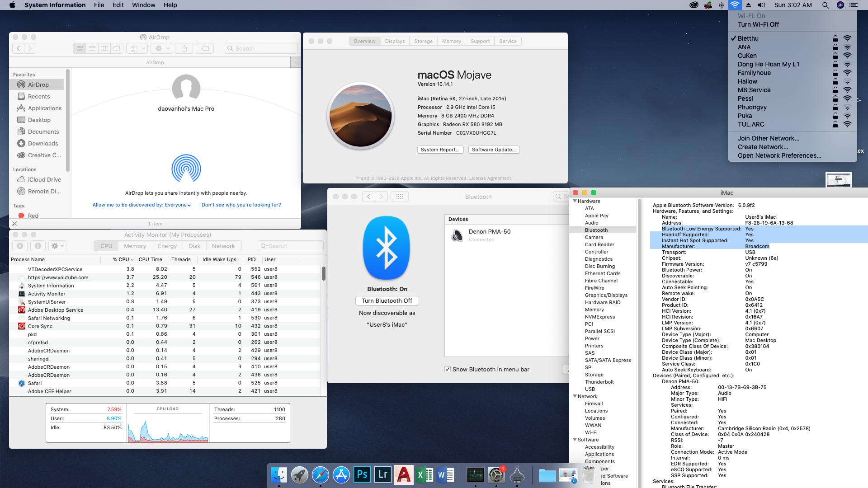Open Arrange grouping dropdown in AirDrop toolbar
The height and width of the screenshot is (488, 868).
pyautogui.click(x=137, y=48)
